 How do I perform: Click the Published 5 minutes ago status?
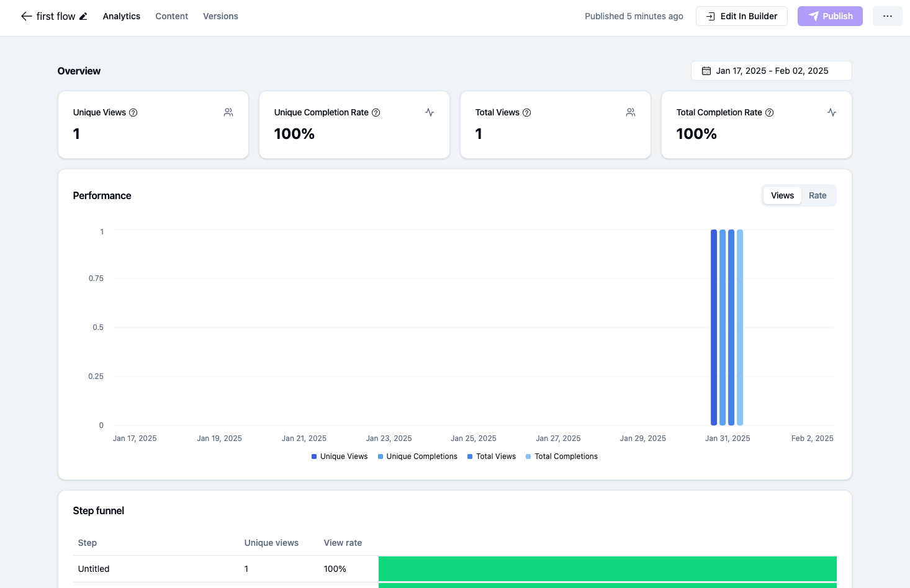click(x=634, y=16)
